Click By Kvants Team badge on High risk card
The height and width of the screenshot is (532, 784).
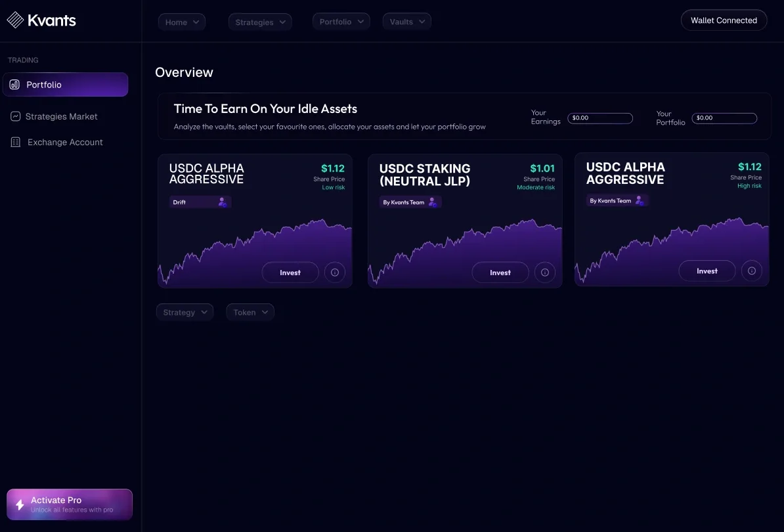point(617,200)
